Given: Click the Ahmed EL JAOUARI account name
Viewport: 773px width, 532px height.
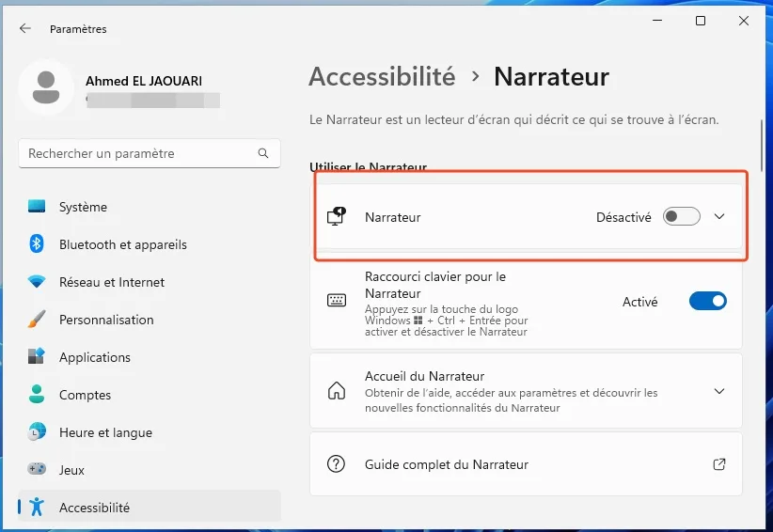Looking at the screenshot, I should coord(144,81).
